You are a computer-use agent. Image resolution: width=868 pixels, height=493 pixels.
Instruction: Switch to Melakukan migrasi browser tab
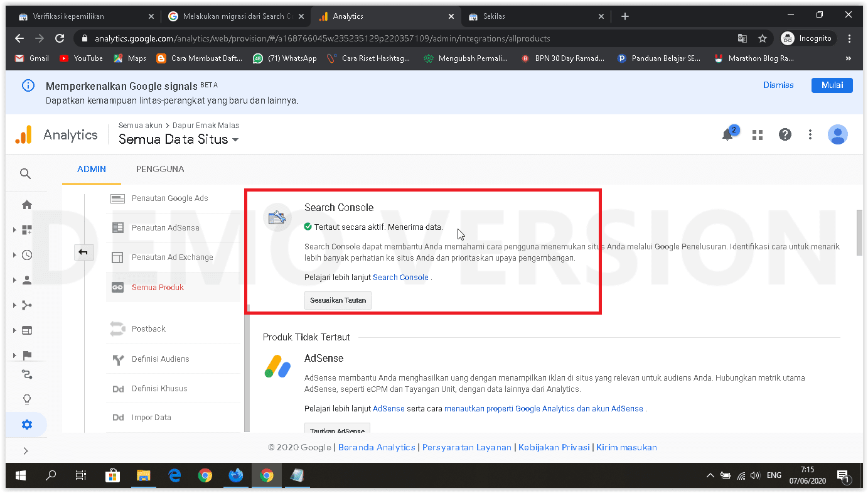tap(236, 16)
